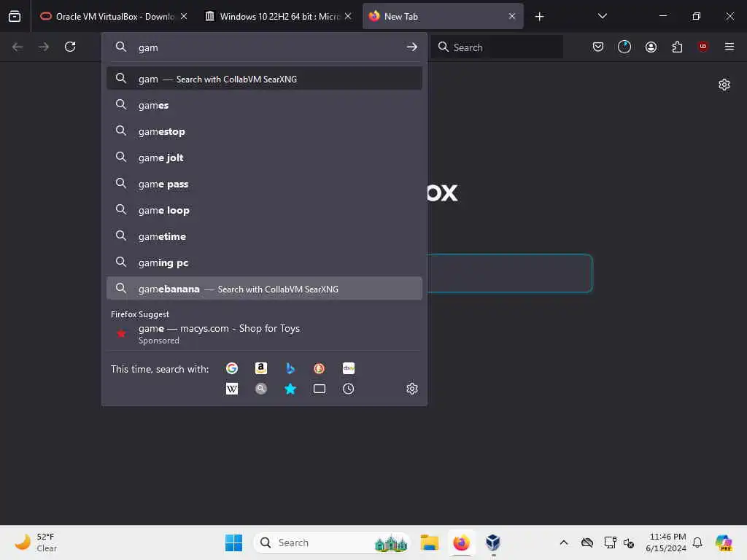747x560 pixels.
Task: Choose the 'game jolt' suggestion
Action: (x=264, y=157)
